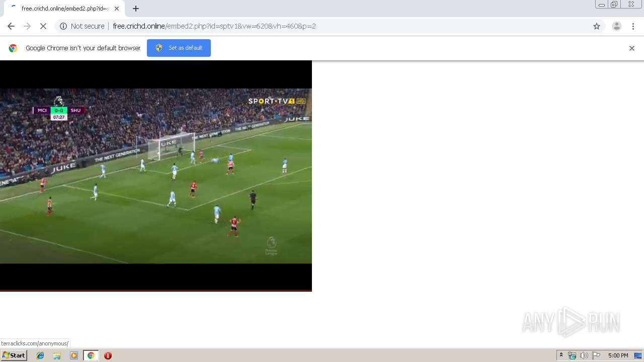Open the Chrome profile avatar menu

coord(616,26)
